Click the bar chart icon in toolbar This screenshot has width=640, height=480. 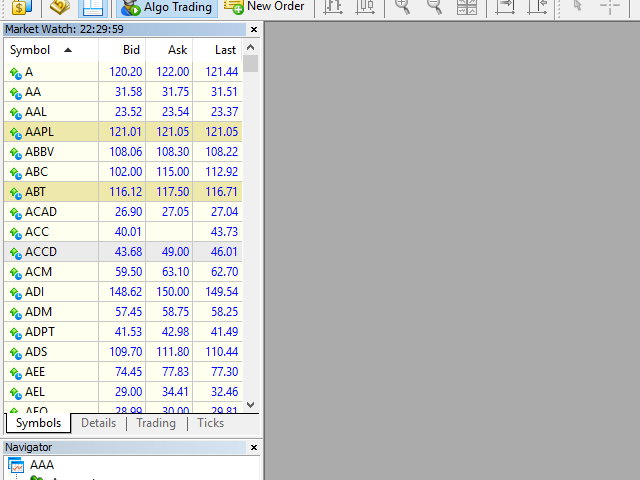[x=333, y=7]
